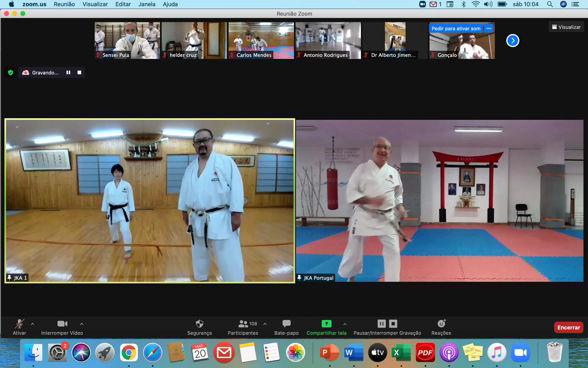Expand video options arrow beside Interromper Vídeo
Screen dimensions: 588x368
point(82,324)
